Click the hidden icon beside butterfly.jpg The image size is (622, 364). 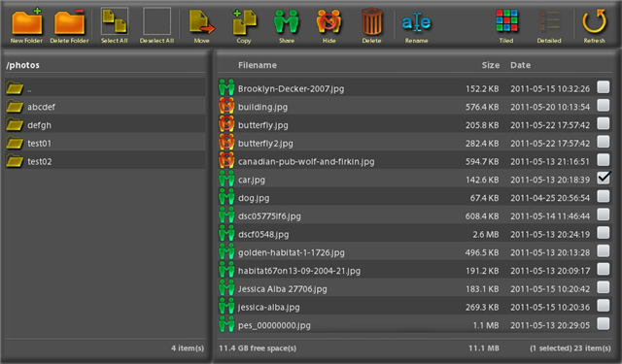coord(226,124)
